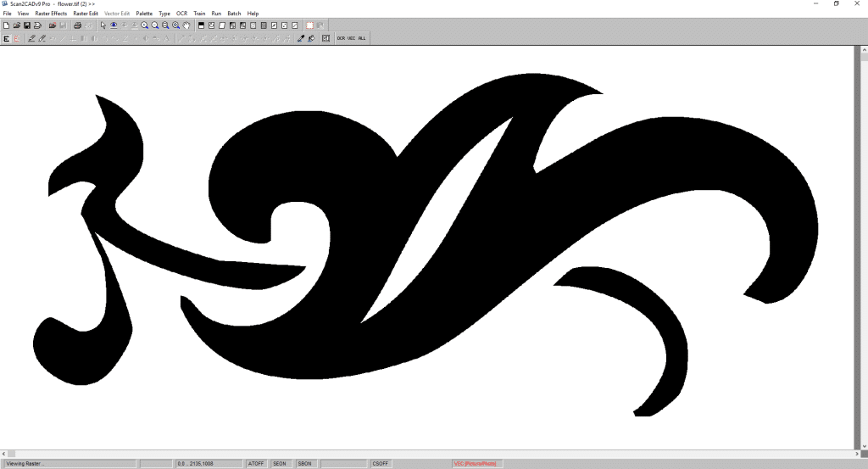Click the vertical scrollbar down arrow

tap(864, 446)
